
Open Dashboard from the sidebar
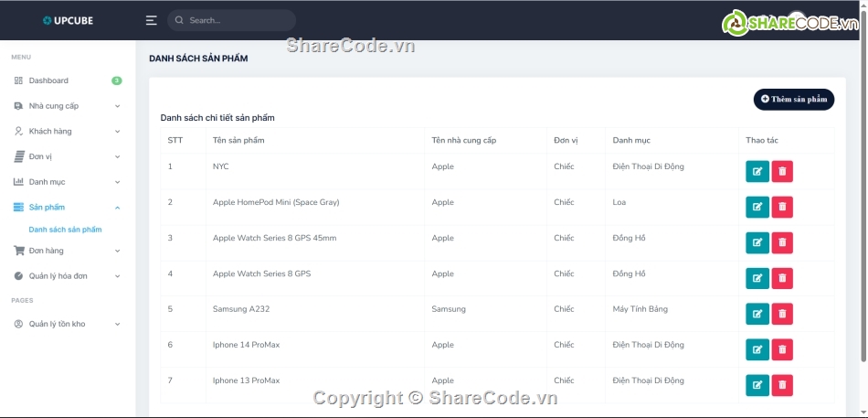point(48,80)
